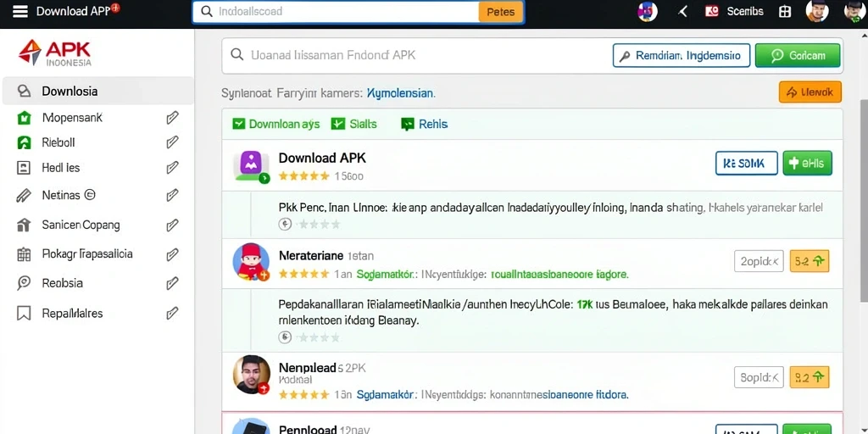Click the edit pencil beside Mopensank
Screen dimensions: 868x434
pos(172,117)
